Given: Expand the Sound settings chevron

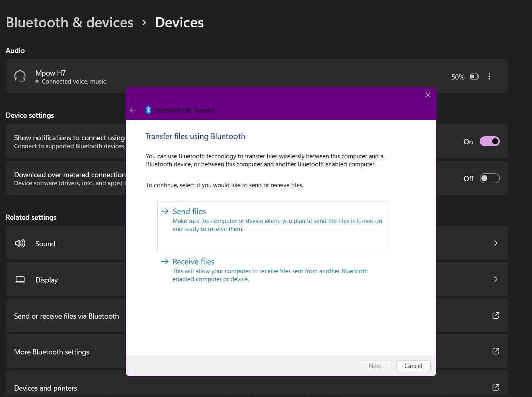Looking at the screenshot, I should 495,243.
